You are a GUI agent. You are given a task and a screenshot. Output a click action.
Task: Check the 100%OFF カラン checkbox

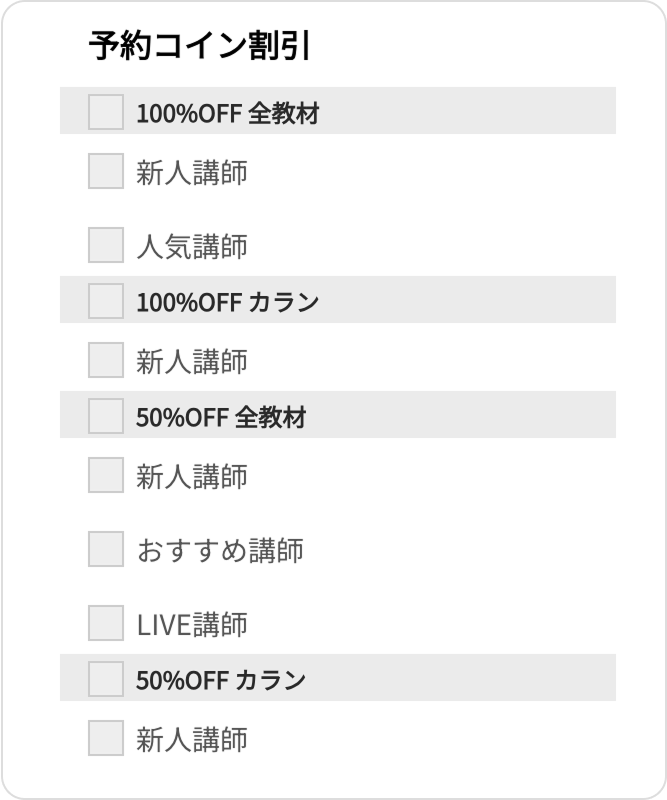click(106, 300)
